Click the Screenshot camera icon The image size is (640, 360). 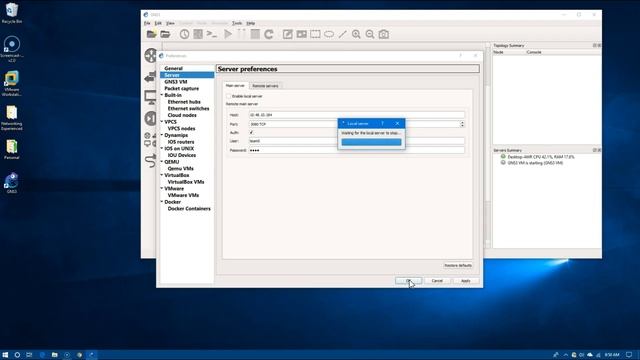click(384, 34)
